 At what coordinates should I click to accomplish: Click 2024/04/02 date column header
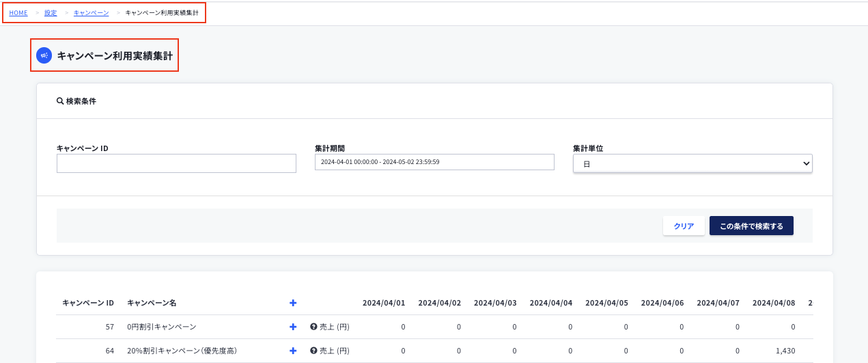tap(440, 303)
